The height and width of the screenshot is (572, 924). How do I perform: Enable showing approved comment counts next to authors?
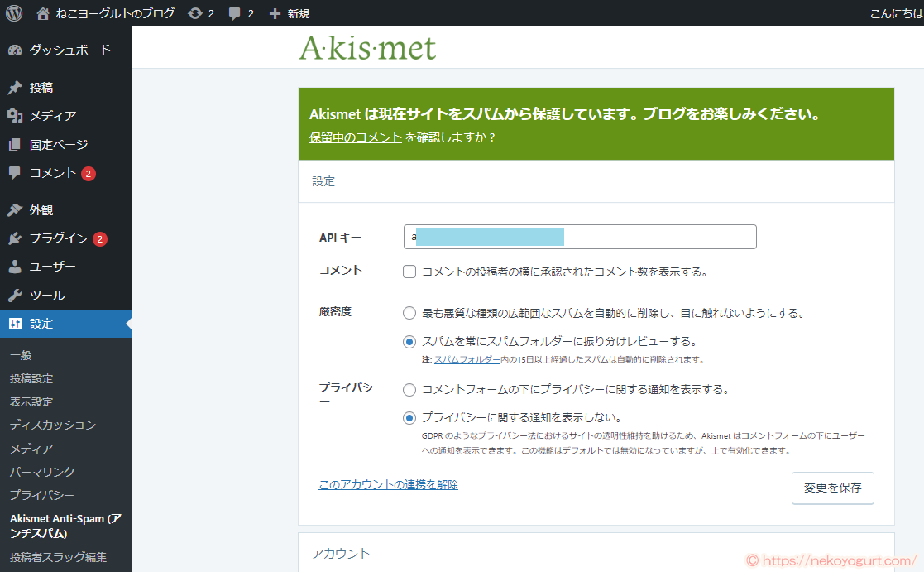409,271
